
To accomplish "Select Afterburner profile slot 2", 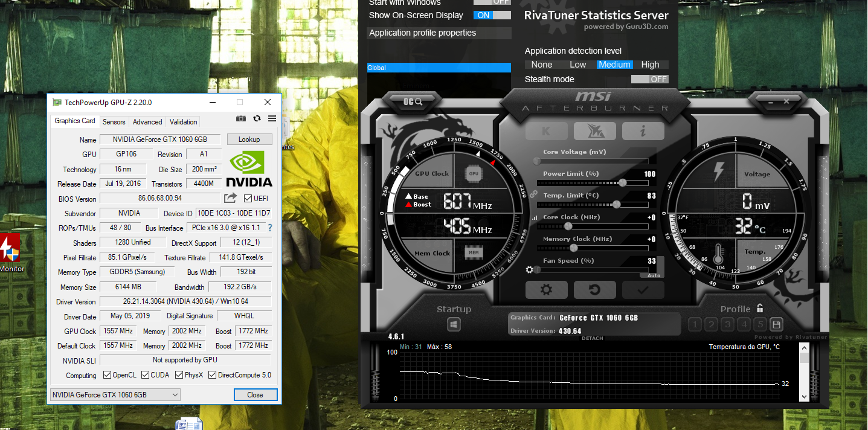I will pyautogui.click(x=712, y=325).
